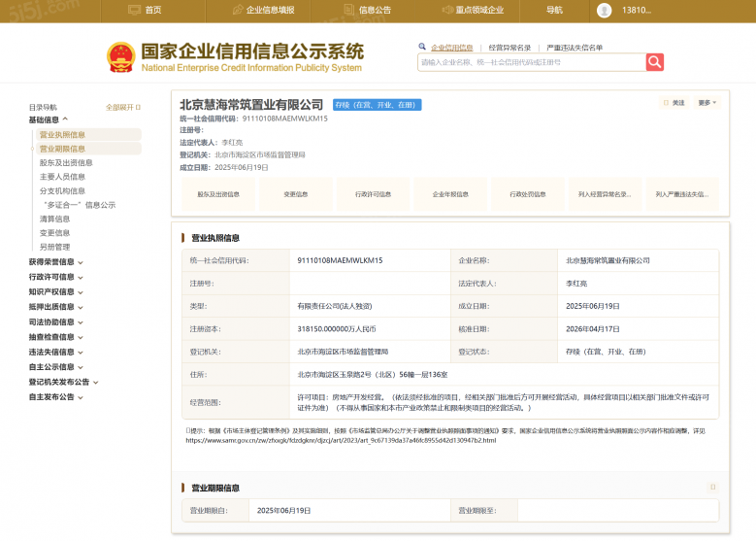Click legal representative 李红亮 in the table
Image resolution: width=756 pixels, height=541 pixels.
tap(576, 284)
